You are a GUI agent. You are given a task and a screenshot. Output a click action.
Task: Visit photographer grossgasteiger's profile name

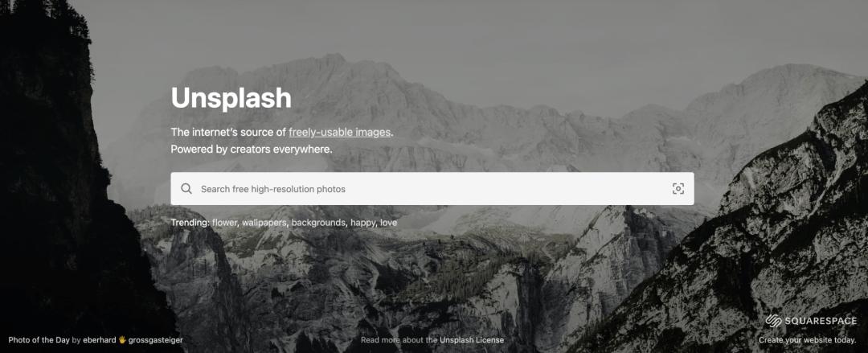(156, 340)
